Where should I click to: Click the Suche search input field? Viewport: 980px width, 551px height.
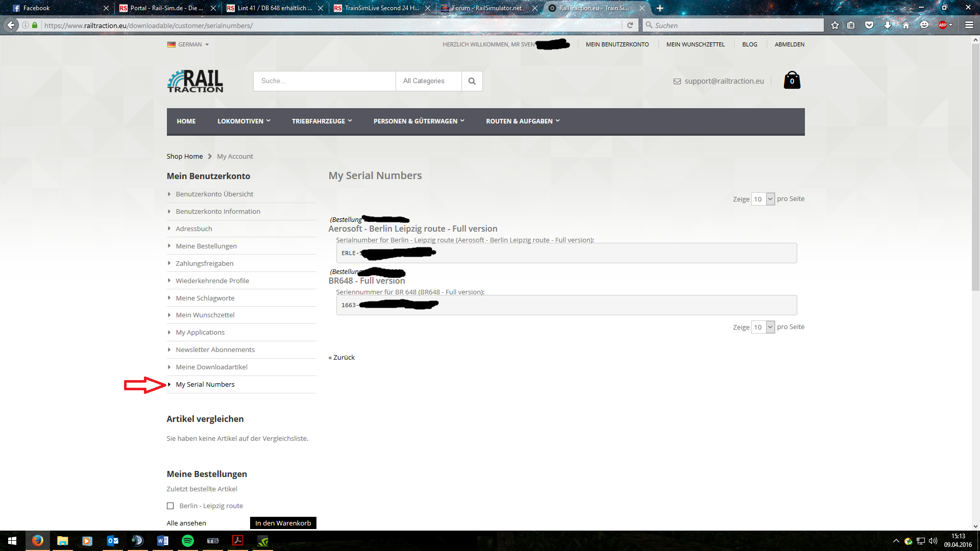tap(324, 81)
